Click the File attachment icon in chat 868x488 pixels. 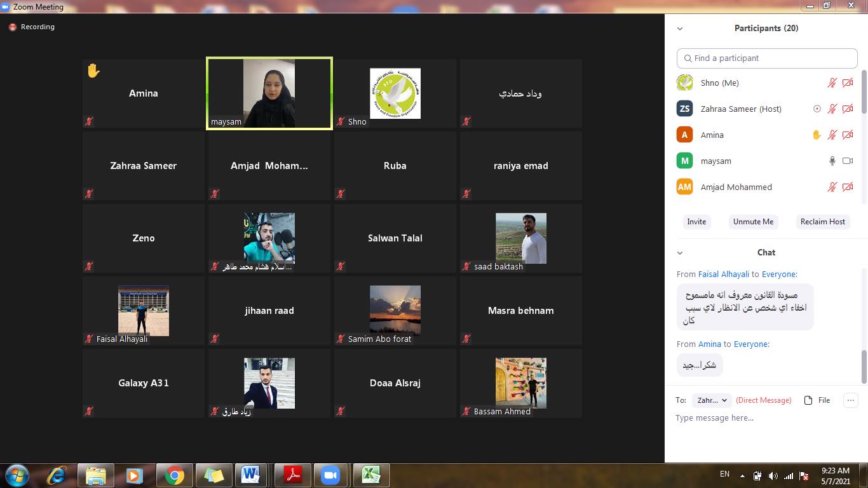tap(808, 400)
